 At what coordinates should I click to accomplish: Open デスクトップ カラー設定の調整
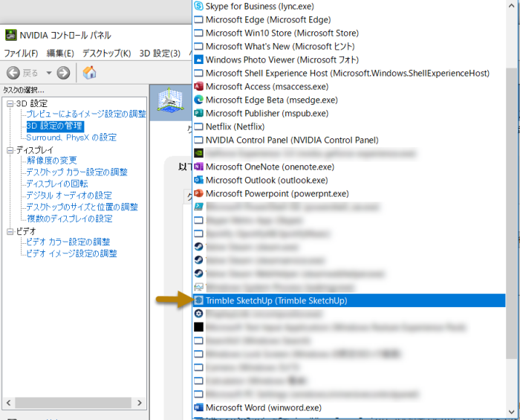tap(77, 172)
